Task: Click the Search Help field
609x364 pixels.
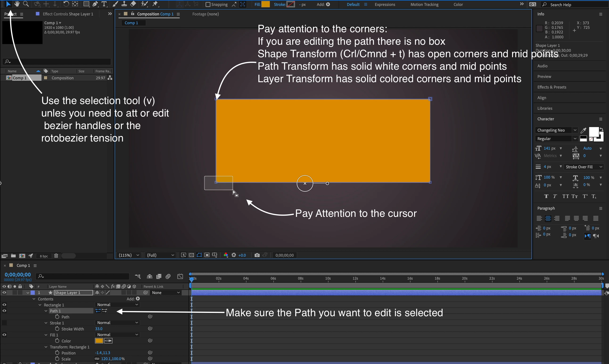Action: click(574, 4)
